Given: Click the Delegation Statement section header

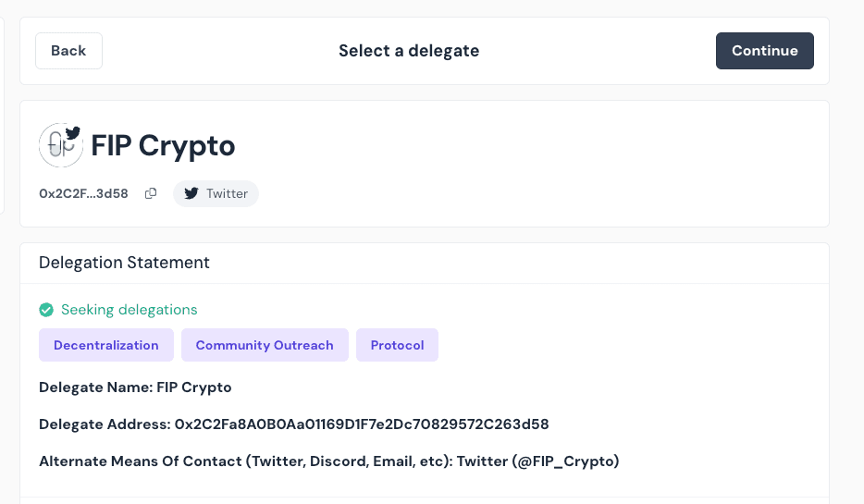Looking at the screenshot, I should pos(125,263).
